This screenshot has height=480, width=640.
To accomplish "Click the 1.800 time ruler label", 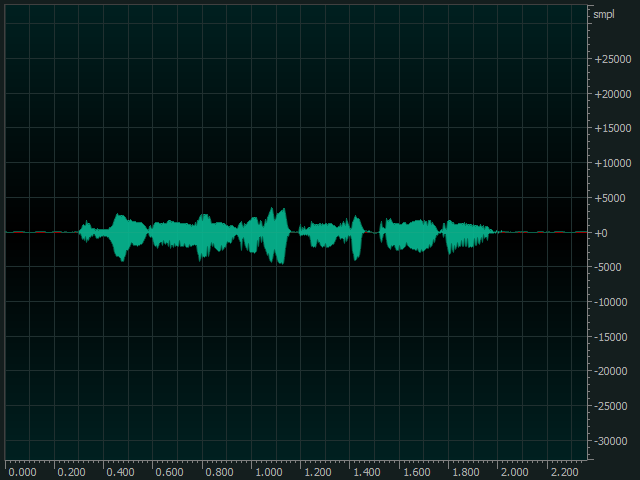I will point(466,473).
